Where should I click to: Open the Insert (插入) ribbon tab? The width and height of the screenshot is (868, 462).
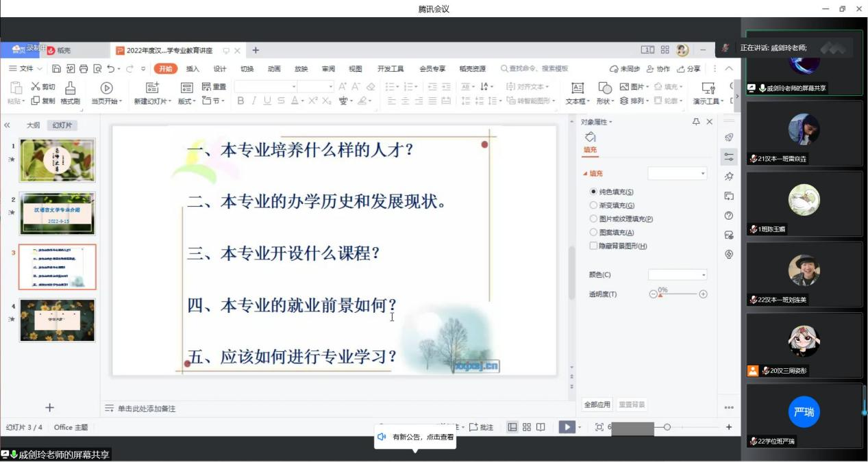click(193, 68)
